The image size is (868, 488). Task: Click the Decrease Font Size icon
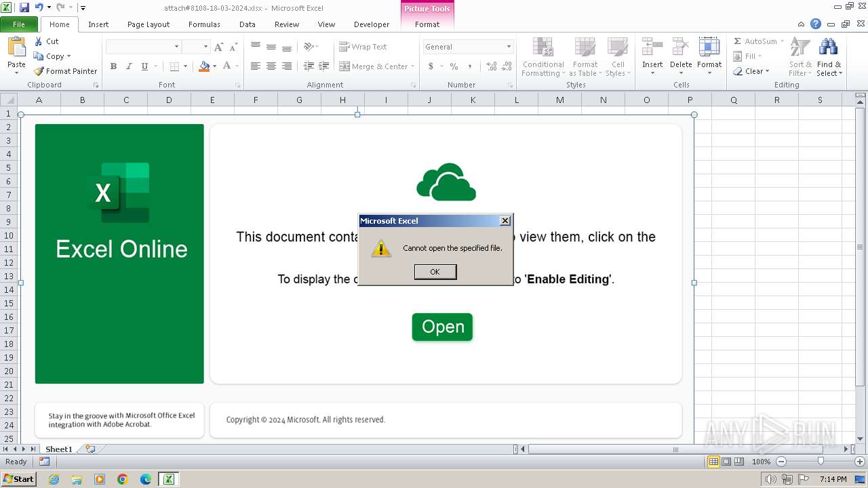[x=233, y=47]
